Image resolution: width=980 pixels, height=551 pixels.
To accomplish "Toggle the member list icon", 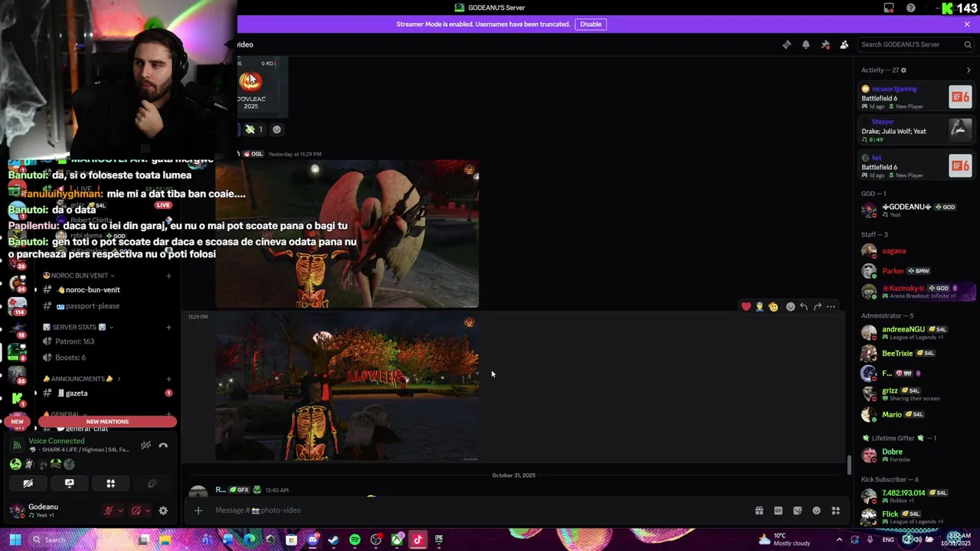I will pyautogui.click(x=844, y=44).
